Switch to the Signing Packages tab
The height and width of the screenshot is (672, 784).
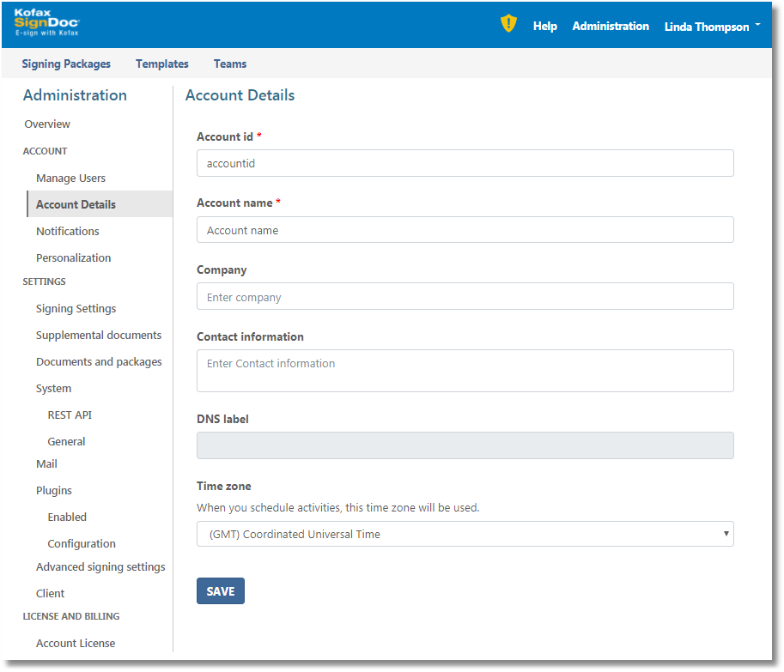[66, 64]
